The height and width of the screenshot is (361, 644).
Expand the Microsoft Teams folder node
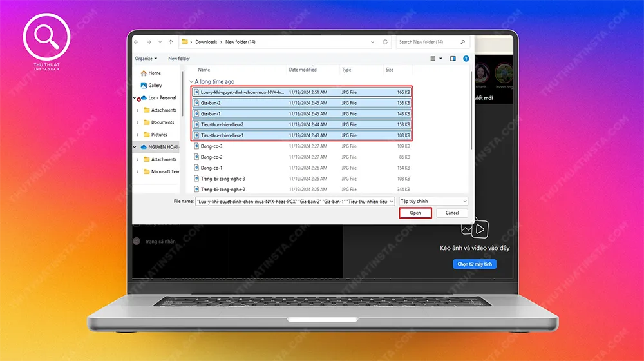tap(137, 172)
